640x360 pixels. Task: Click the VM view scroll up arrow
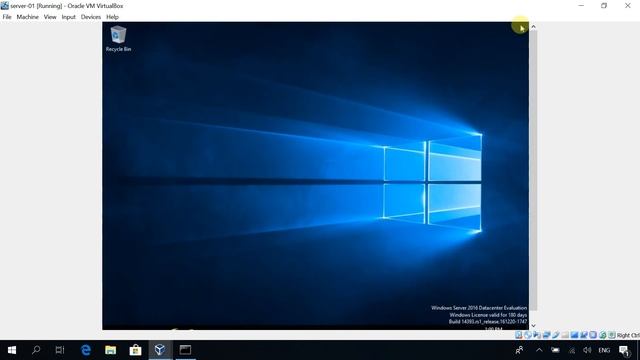(x=533, y=27)
